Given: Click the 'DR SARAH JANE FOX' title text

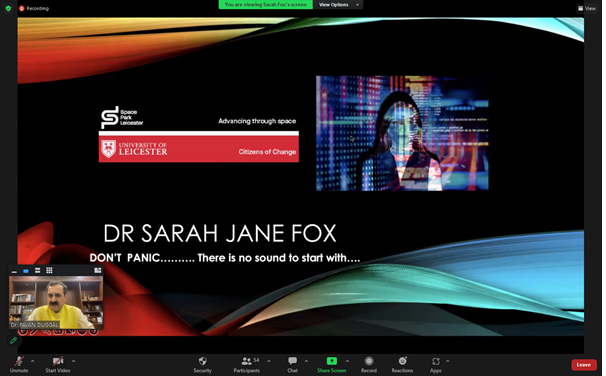Looking at the screenshot, I should point(220,233).
